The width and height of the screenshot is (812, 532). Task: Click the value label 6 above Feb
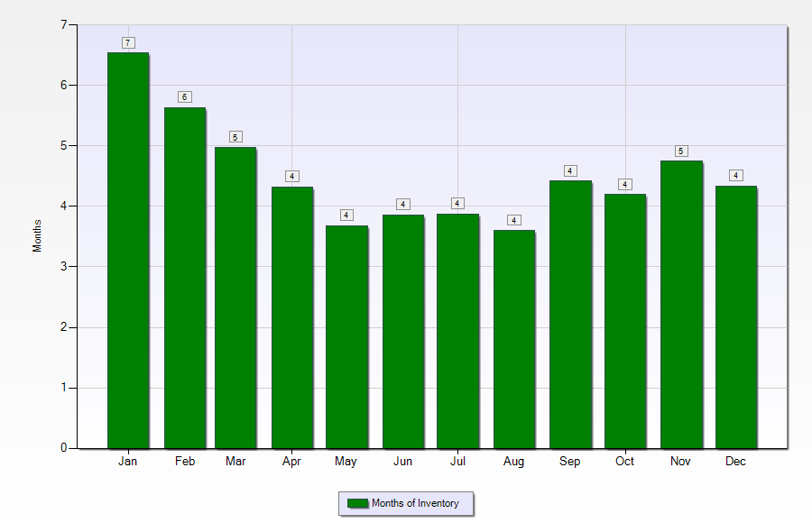[x=185, y=96]
